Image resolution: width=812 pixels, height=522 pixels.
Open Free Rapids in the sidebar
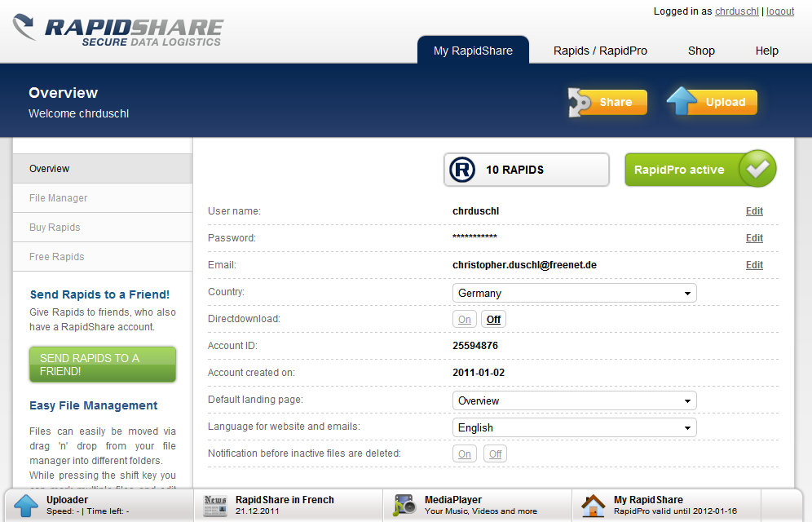point(103,257)
